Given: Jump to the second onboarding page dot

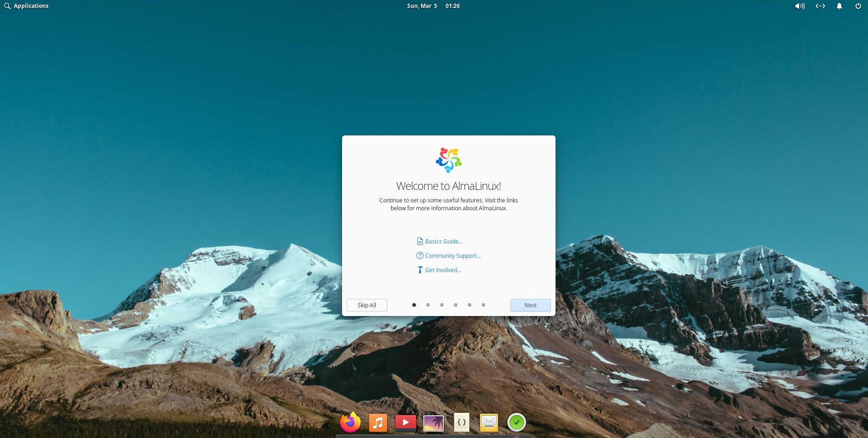Looking at the screenshot, I should 428,305.
